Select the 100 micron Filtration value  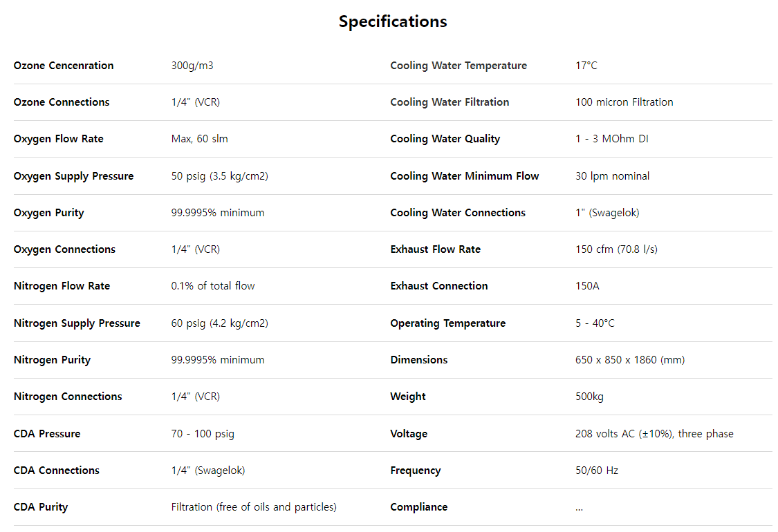tap(624, 102)
